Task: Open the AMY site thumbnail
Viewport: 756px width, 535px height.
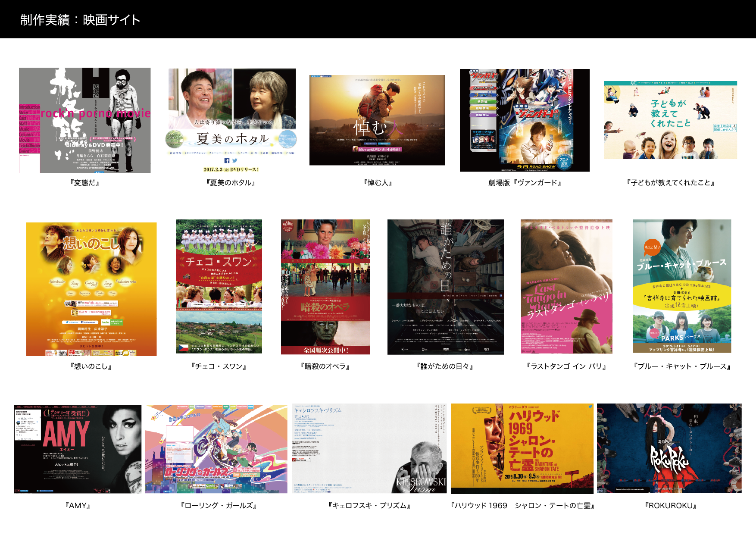Action: pos(78,449)
